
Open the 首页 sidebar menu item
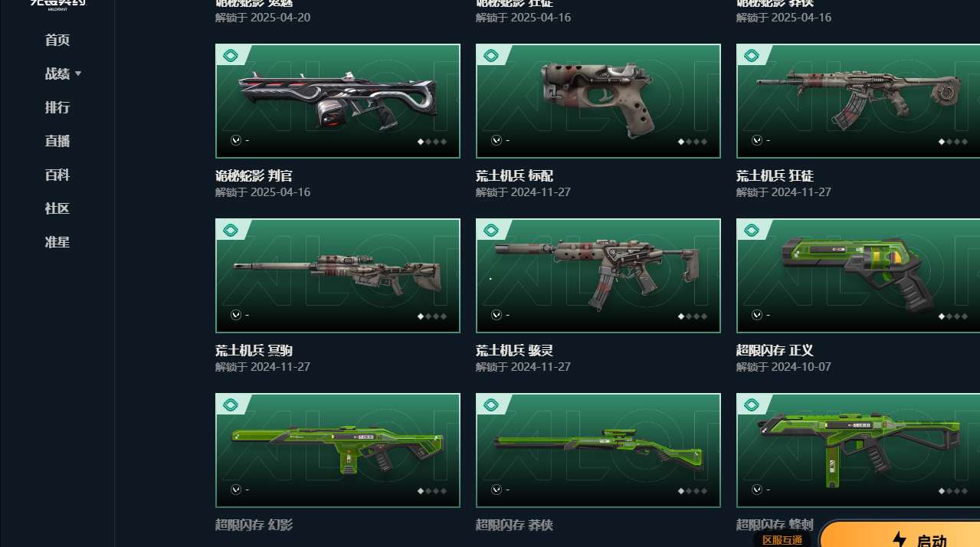tap(57, 40)
